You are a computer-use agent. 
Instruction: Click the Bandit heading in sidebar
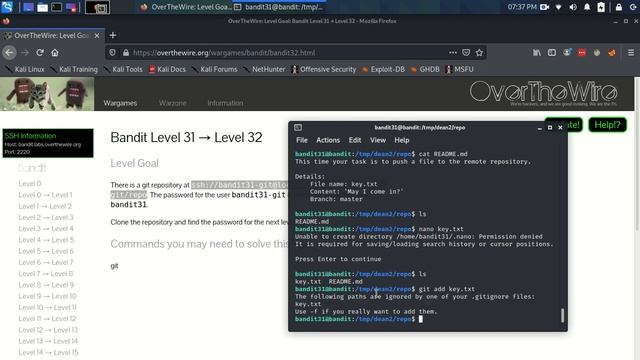pos(32,168)
